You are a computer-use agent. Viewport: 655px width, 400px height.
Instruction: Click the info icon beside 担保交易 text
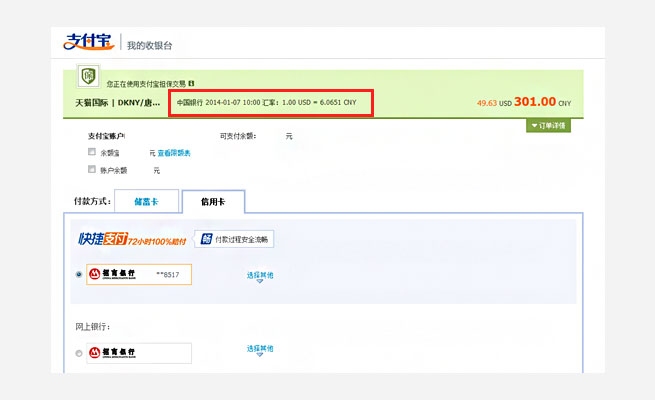pyautogui.click(x=191, y=84)
